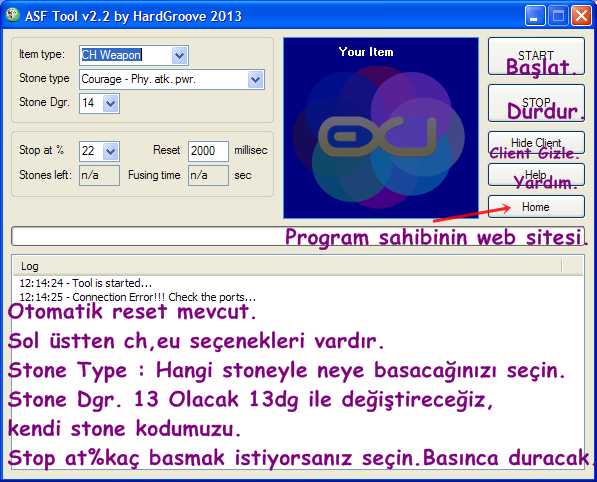Open the Stone Dgr. dropdown arrow
Viewport: 597px width, 482px height.
pos(110,104)
